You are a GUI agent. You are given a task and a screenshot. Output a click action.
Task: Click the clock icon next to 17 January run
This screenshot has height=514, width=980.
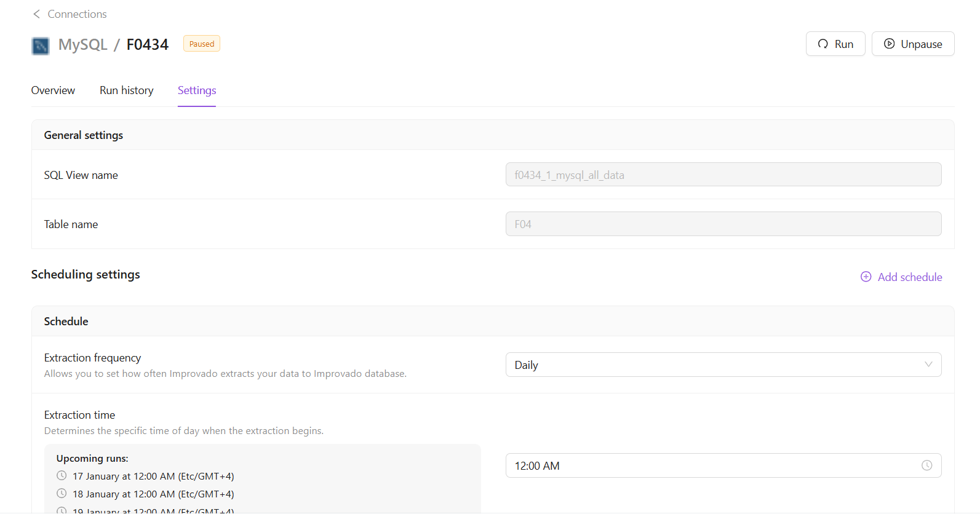[x=62, y=475]
